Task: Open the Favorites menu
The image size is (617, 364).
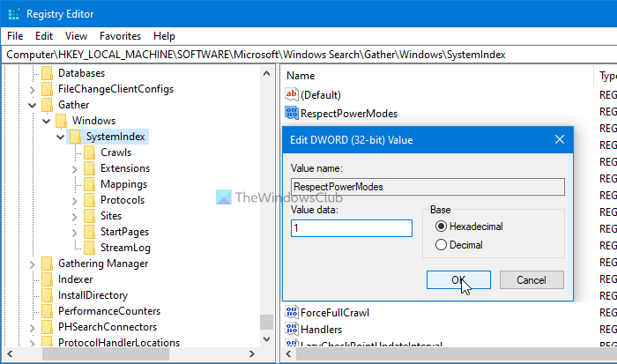Action: [x=119, y=36]
